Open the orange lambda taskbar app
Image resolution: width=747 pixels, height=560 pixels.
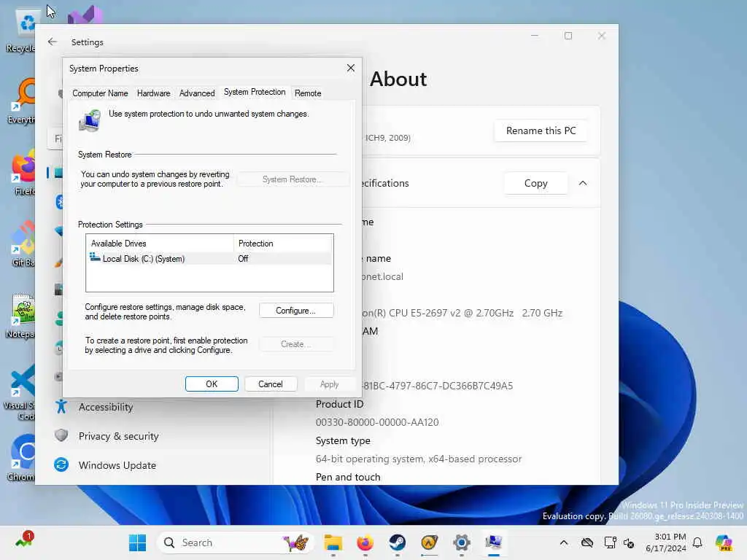point(429,542)
